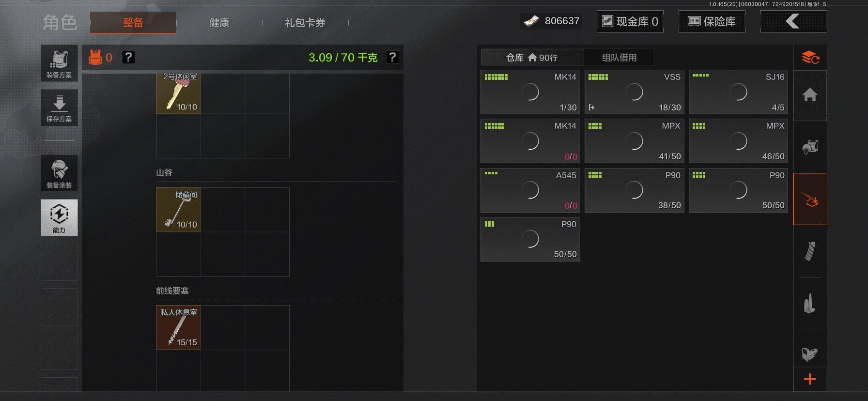The height and width of the screenshot is (401, 868).
Task: Switch to the 礼包卡券 tab
Action: (x=305, y=22)
